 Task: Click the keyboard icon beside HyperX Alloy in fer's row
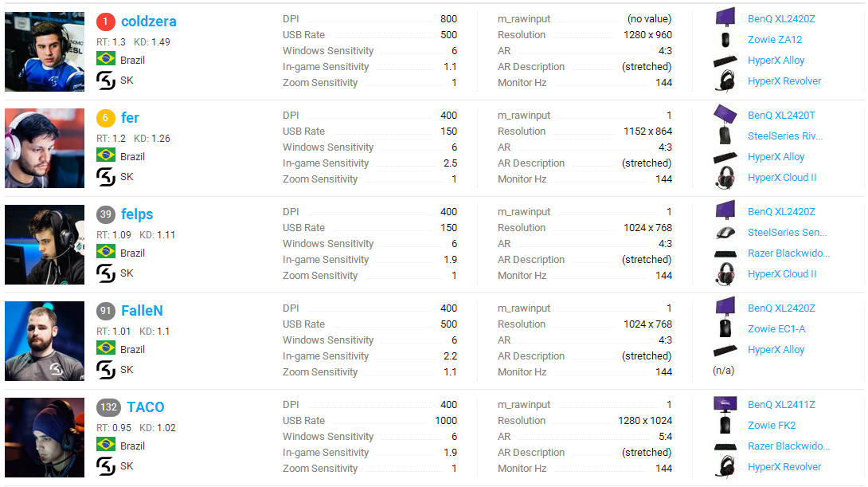click(725, 157)
